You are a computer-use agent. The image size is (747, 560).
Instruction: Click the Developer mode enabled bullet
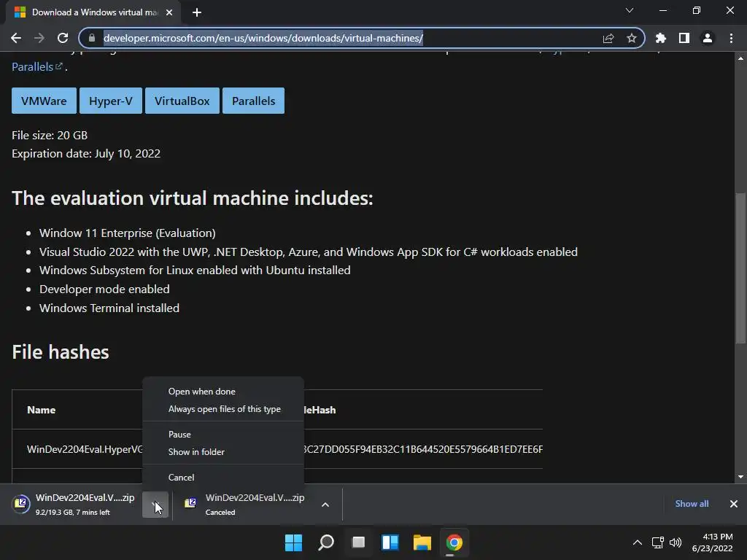click(x=104, y=289)
